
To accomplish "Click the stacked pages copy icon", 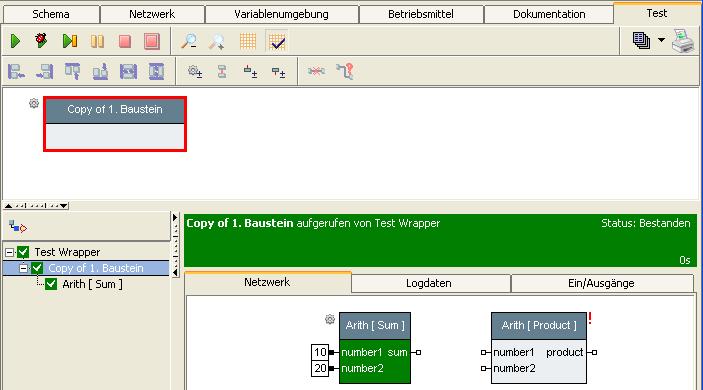I will pos(642,40).
